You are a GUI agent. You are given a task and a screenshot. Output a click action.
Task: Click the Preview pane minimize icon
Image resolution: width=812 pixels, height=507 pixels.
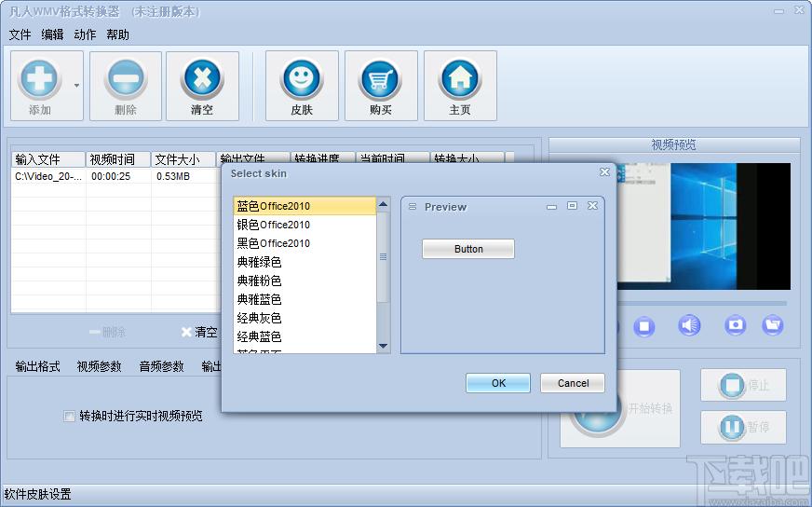(x=551, y=207)
